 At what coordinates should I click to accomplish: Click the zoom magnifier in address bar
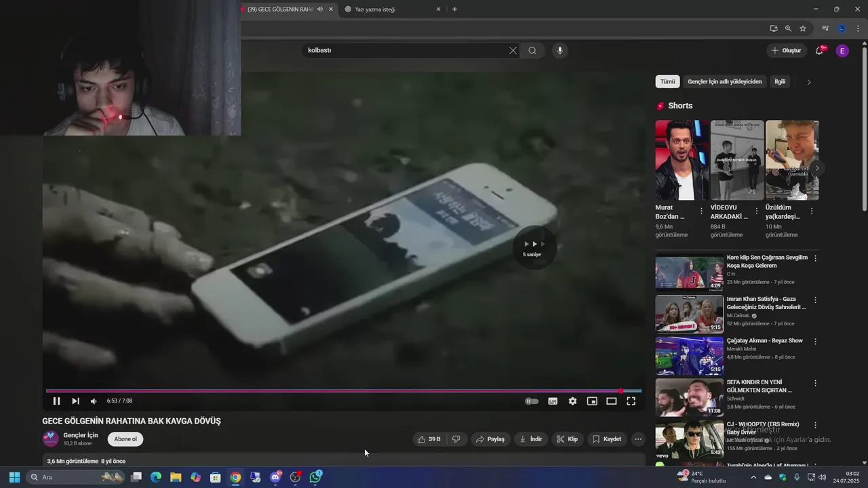pyautogui.click(x=788, y=28)
